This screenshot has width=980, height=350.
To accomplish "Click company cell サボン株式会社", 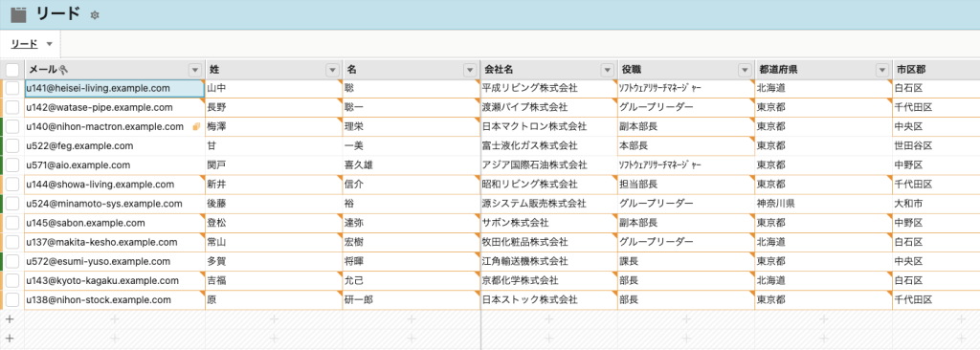I will click(548, 223).
